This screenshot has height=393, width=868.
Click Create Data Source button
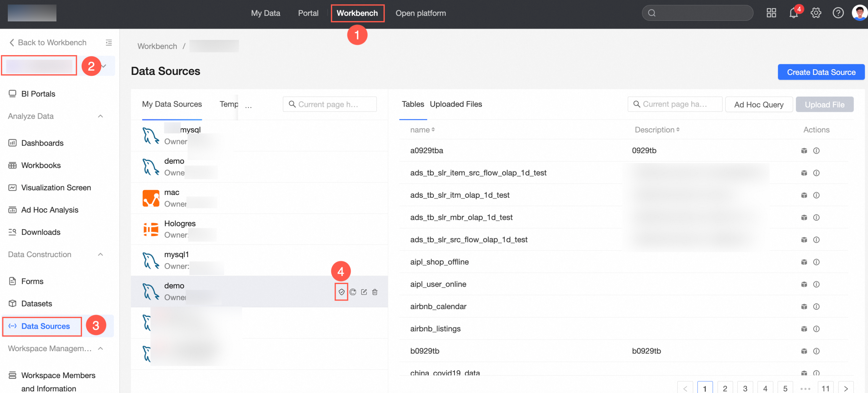[x=821, y=72]
